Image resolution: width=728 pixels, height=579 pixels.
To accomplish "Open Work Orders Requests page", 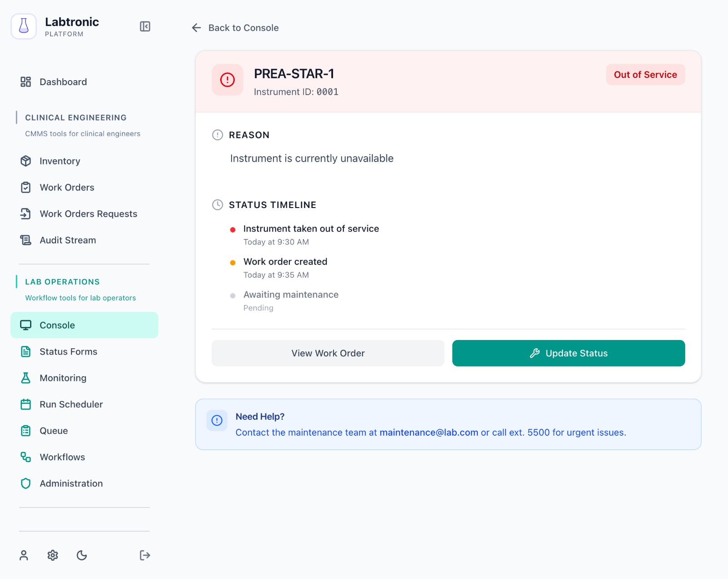I will [x=88, y=214].
